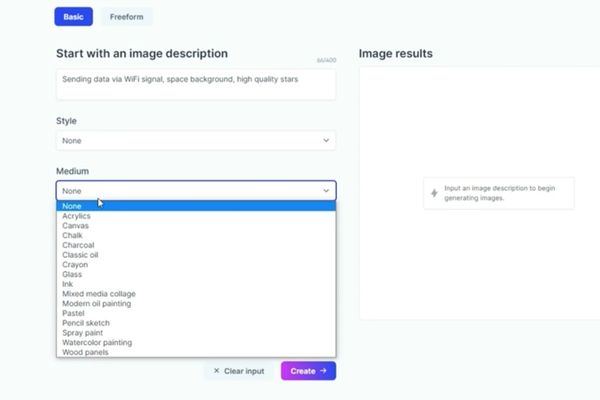
Task: Click the Style dropdown chevron arrow
Action: click(326, 140)
